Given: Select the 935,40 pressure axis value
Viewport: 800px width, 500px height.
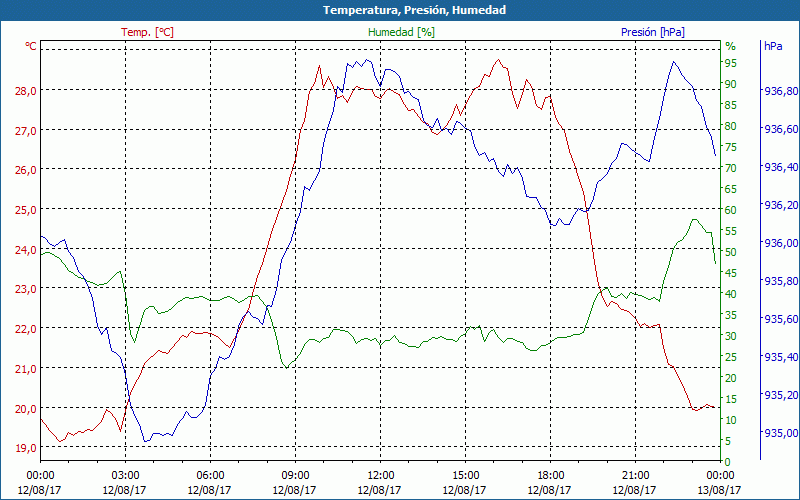Looking at the screenshot, I should 781,357.
